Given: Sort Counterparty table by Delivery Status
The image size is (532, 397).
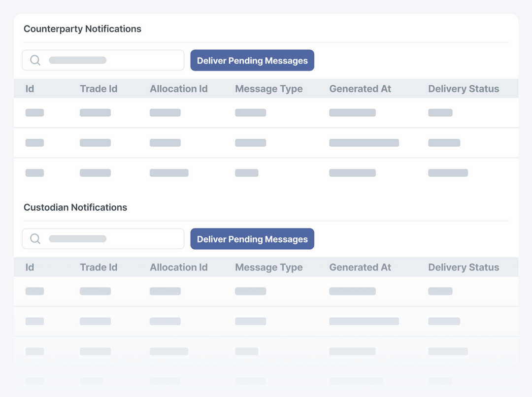Looking at the screenshot, I should pos(464,89).
